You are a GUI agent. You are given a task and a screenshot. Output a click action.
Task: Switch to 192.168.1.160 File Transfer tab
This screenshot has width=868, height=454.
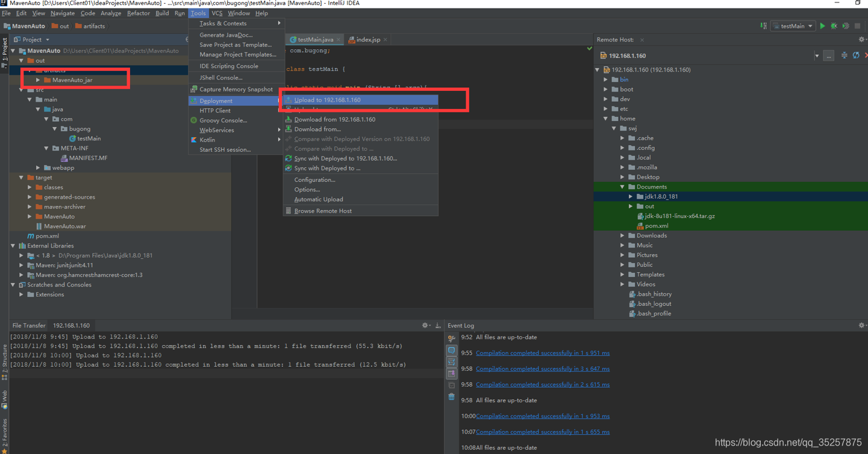coord(71,325)
